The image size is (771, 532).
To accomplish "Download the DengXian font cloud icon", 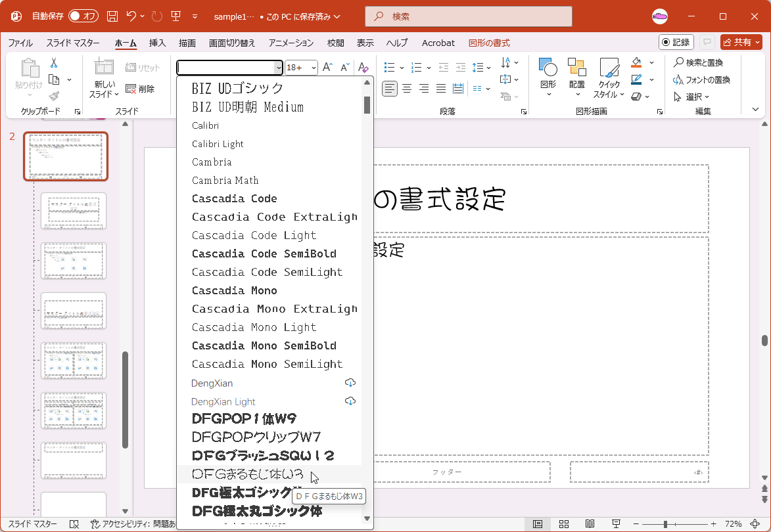I will pyautogui.click(x=350, y=383).
